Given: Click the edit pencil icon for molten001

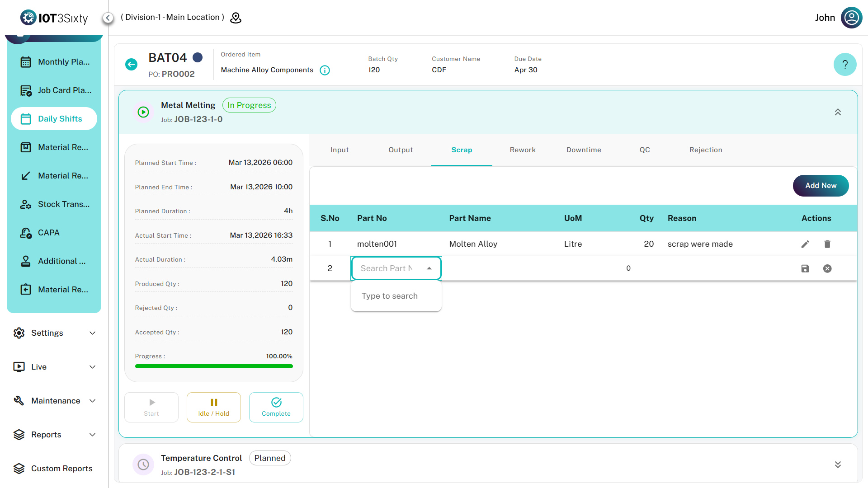Looking at the screenshot, I should click(x=805, y=244).
